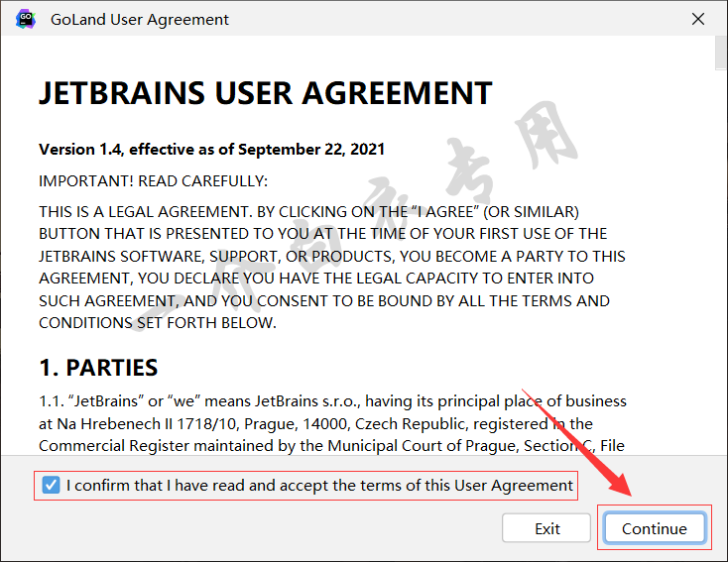
Task: Click the "IMPORTANT! READ CAREFULLY:" text
Action: [x=153, y=181]
